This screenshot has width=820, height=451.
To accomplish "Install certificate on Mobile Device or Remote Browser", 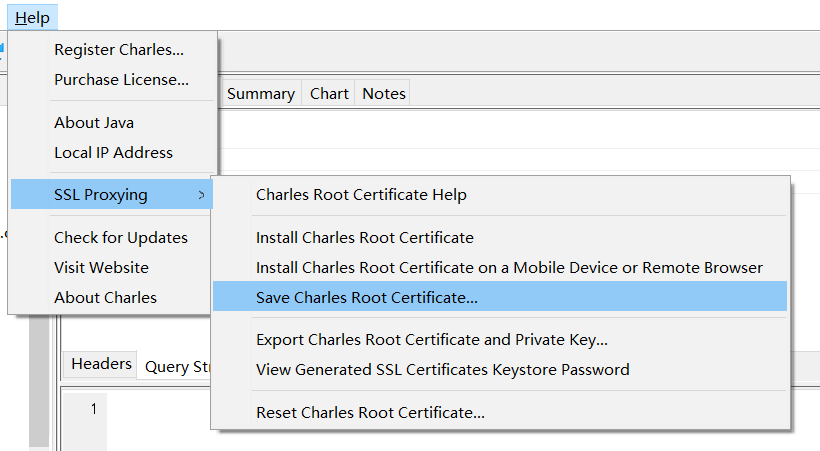I will [x=500, y=267].
